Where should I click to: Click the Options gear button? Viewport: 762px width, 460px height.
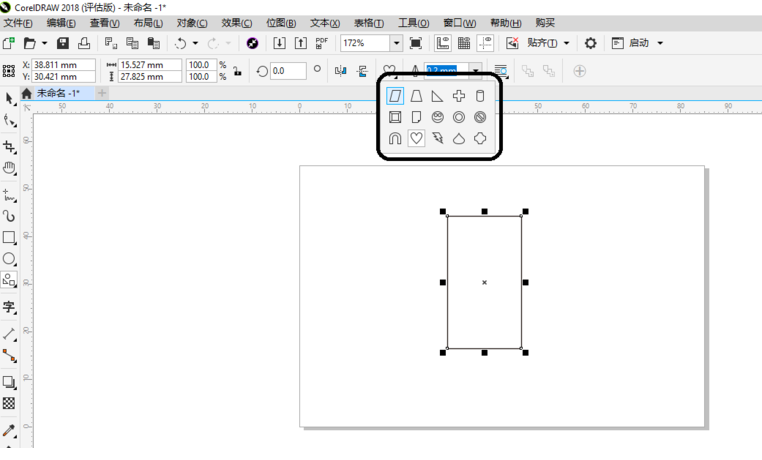(591, 43)
